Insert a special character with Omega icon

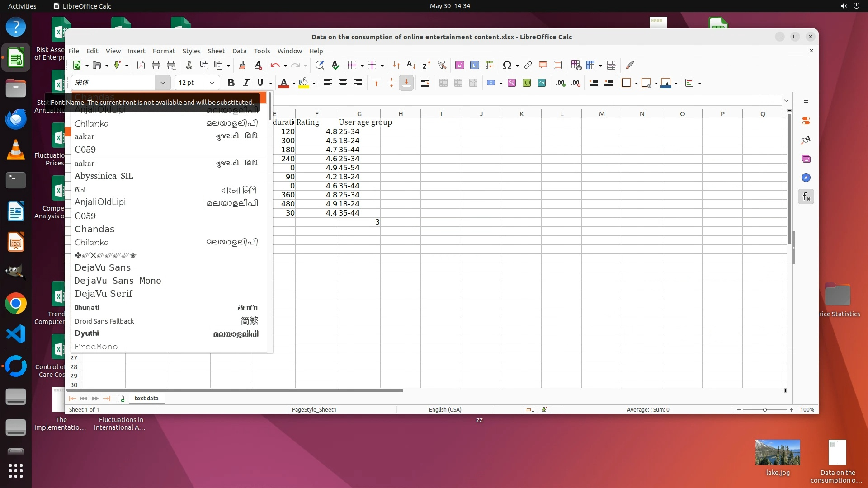click(x=507, y=65)
